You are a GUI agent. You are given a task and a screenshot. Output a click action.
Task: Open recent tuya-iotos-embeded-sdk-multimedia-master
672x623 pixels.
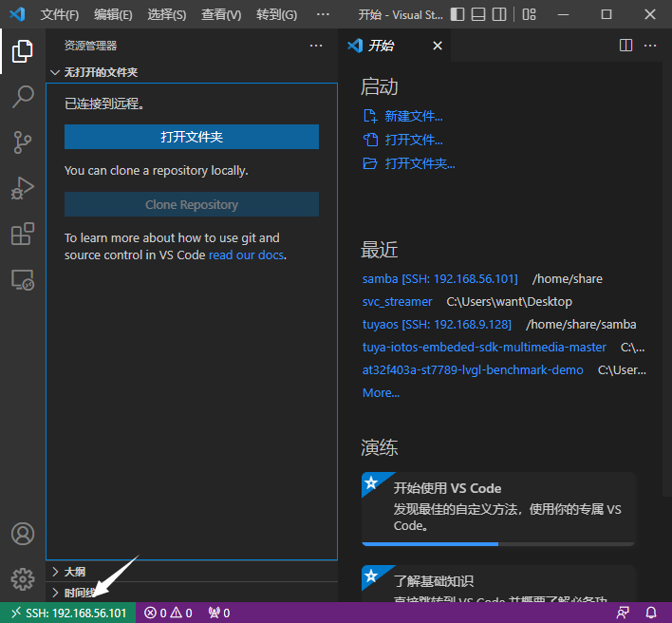484,348
